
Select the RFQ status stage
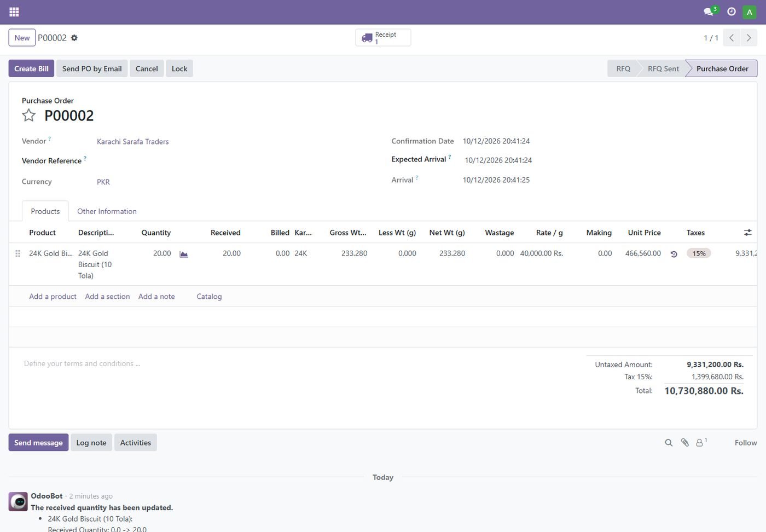(x=623, y=68)
